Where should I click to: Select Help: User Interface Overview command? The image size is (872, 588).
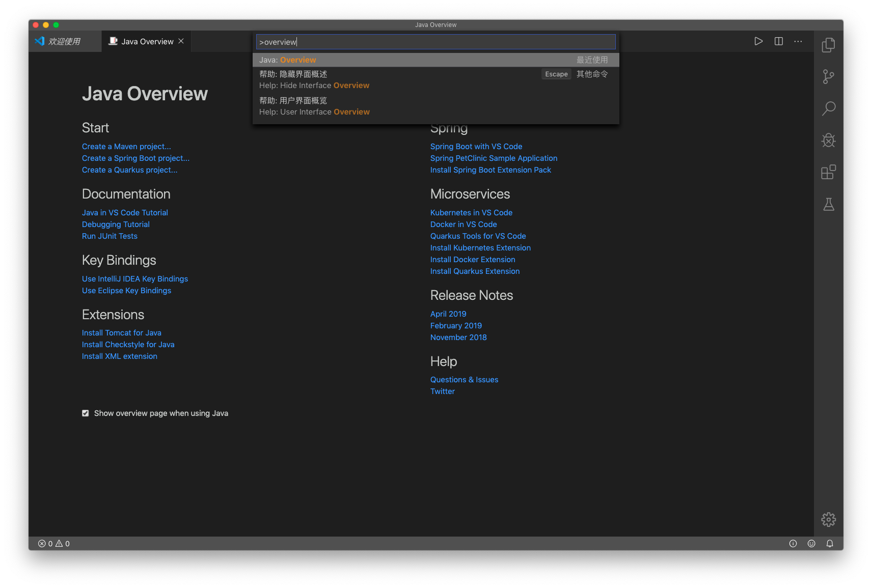point(436,106)
